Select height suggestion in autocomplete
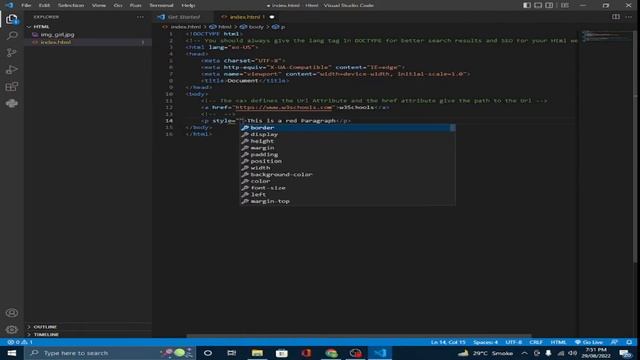This screenshot has height=360, width=640. (x=347, y=141)
